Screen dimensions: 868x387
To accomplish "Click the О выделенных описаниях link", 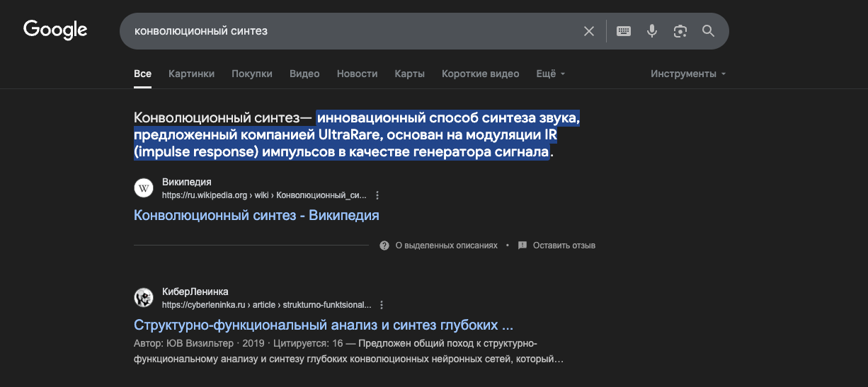I will pyautogui.click(x=446, y=246).
